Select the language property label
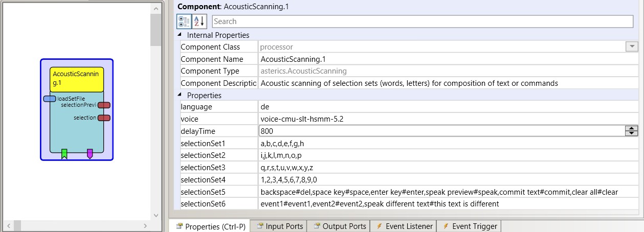 (x=196, y=107)
